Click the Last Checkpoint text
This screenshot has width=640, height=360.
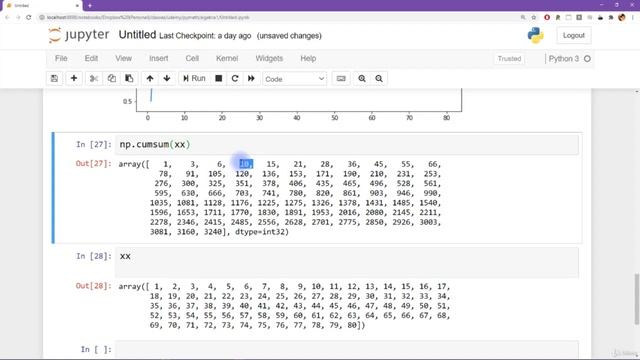(205, 36)
